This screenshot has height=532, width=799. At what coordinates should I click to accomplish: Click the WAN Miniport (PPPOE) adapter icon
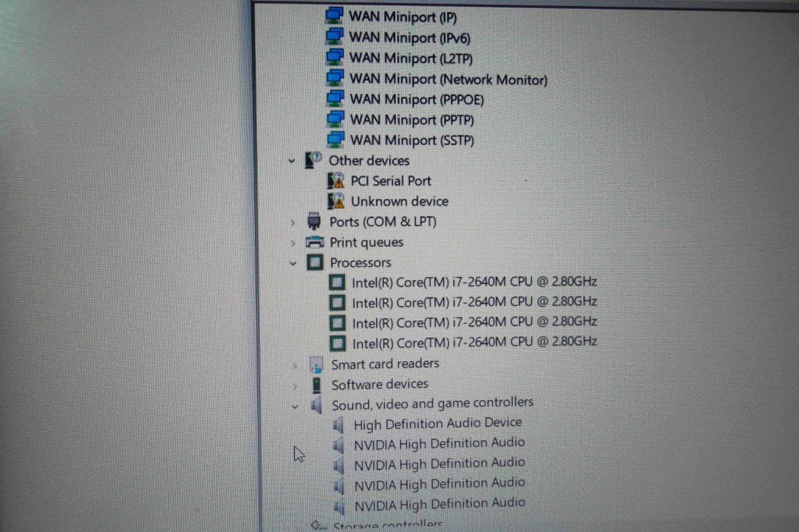pyautogui.click(x=335, y=98)
